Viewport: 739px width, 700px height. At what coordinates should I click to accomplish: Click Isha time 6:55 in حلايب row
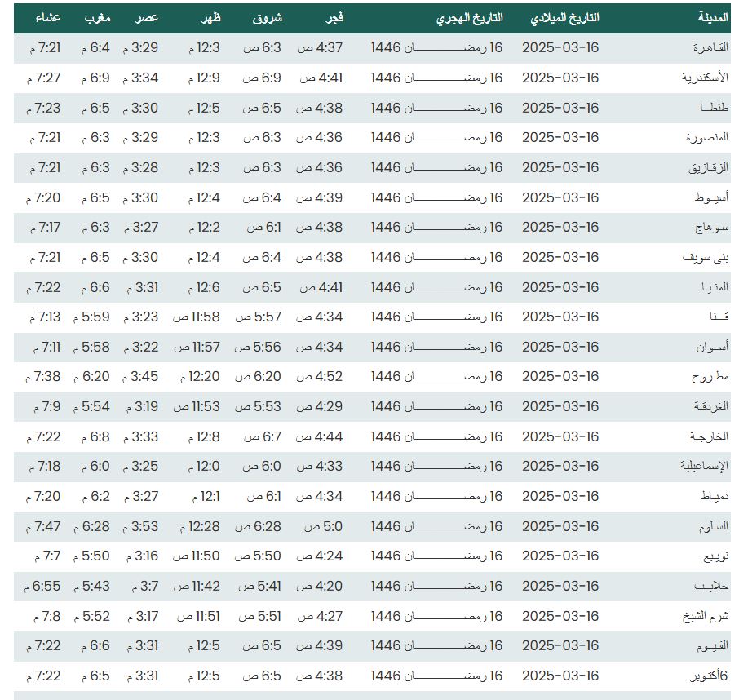42,587
